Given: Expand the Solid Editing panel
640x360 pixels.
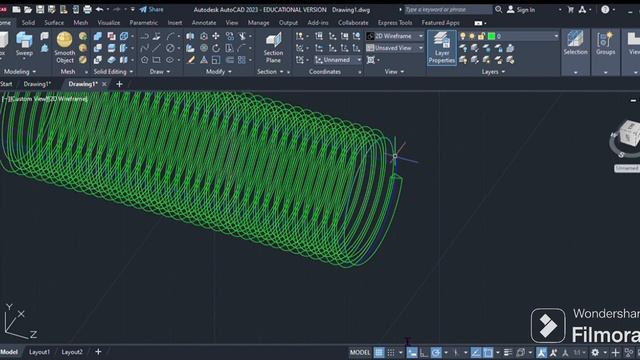Looking at the screenshot, I should pos(113,72).
